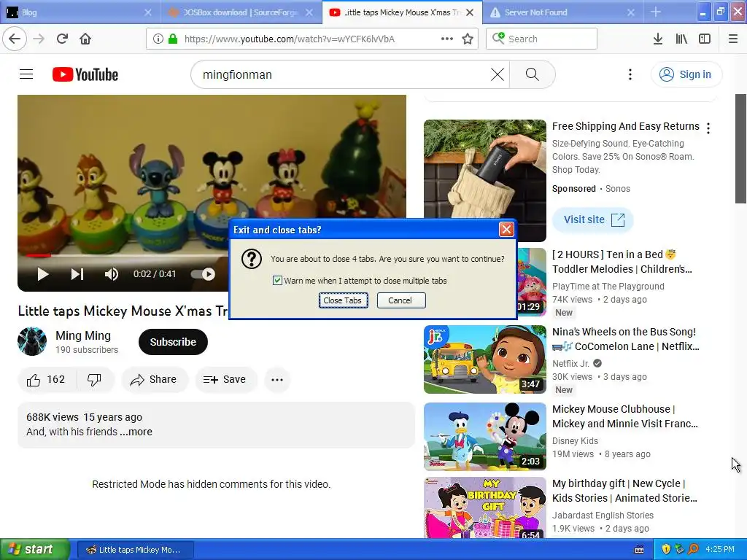Close the Server Not Found tab

[x=631, y=12]
